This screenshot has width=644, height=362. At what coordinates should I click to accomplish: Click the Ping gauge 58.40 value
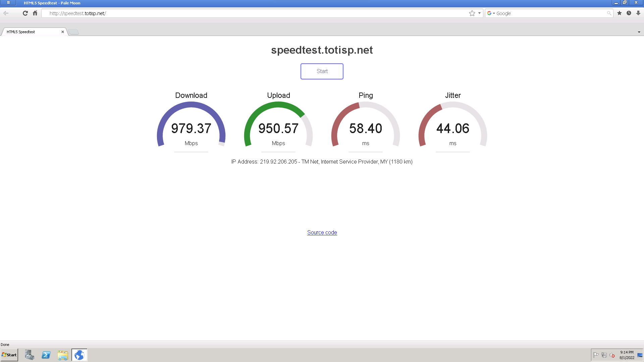click(366, 128)
